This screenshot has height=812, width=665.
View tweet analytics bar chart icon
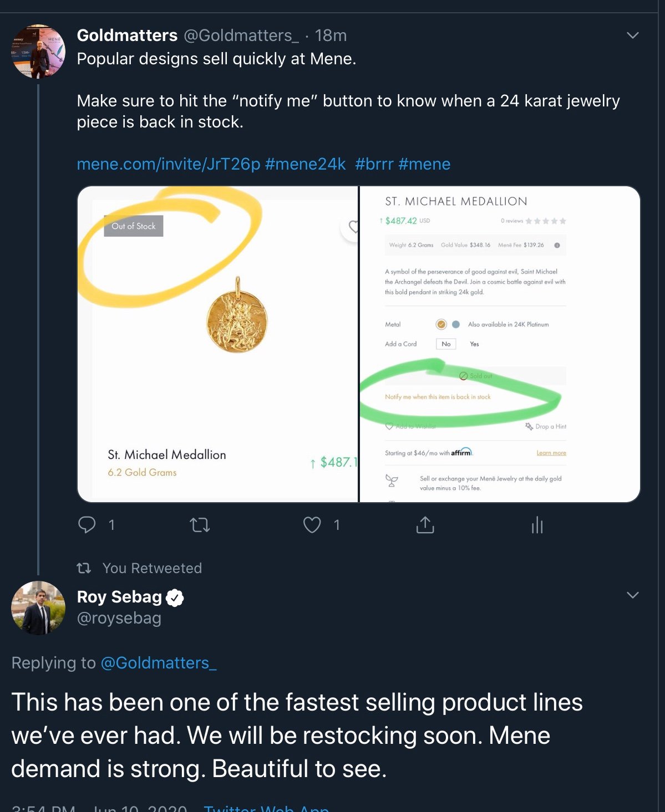pyautogui.click(x=537, y=524)
